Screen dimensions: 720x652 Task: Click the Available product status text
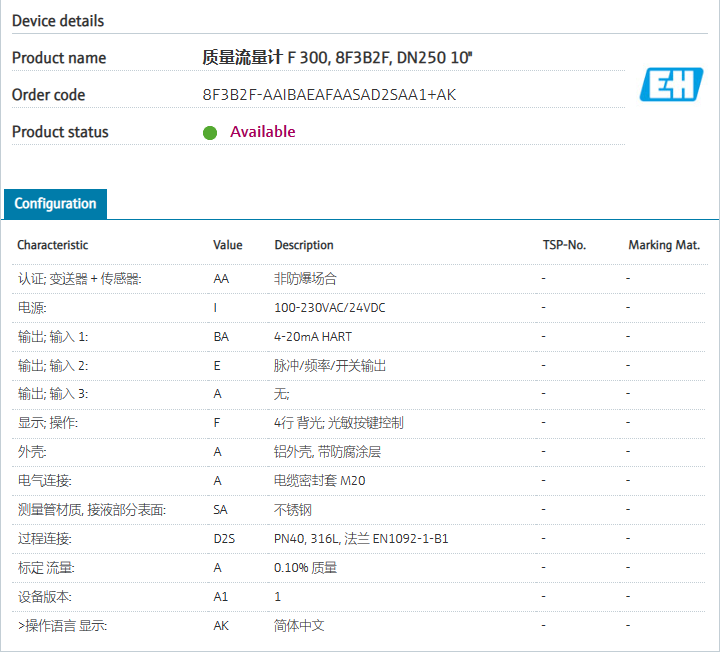coord(262,132)
